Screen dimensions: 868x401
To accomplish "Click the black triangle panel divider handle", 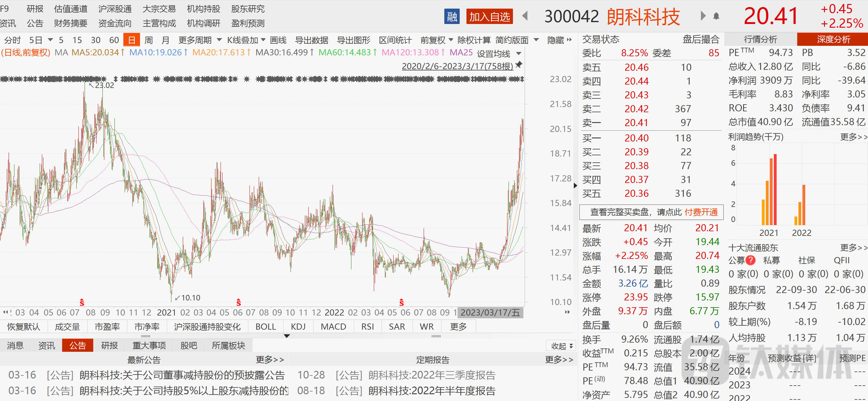I will (287, 336).
